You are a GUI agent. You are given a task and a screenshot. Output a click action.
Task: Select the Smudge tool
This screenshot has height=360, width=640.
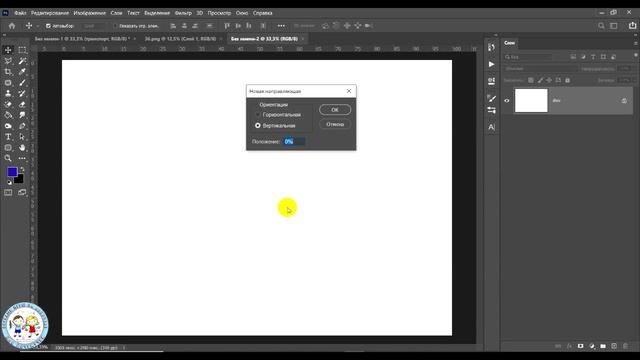(x=22, y=115)
